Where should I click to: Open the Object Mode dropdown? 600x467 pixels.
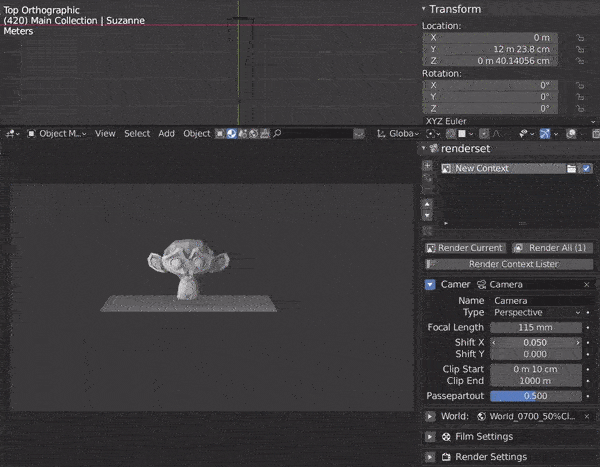pyautogui.click(x=57, y=134)
